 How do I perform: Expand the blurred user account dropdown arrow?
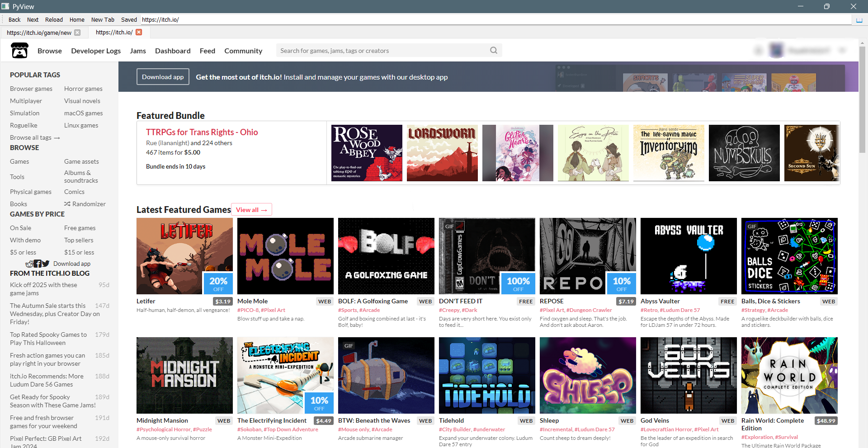842,50
